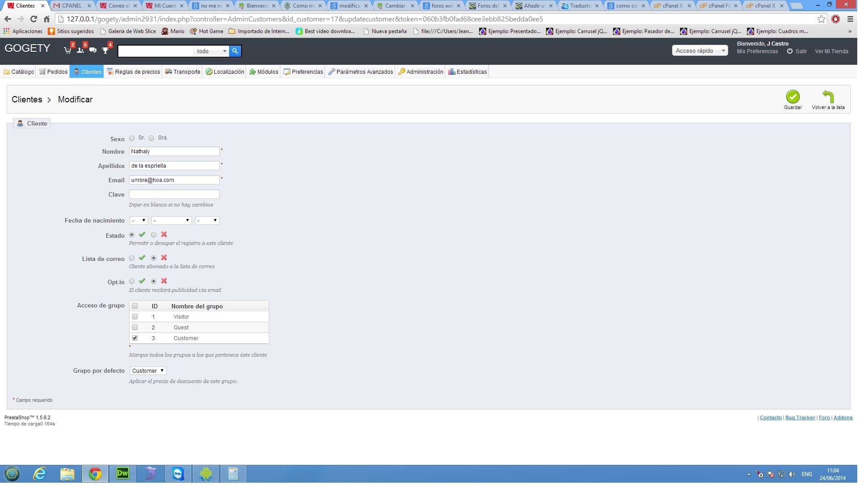Select the Sra. gender radio button
This screenshot has width=868, height=497.
[x=151, y=138]
